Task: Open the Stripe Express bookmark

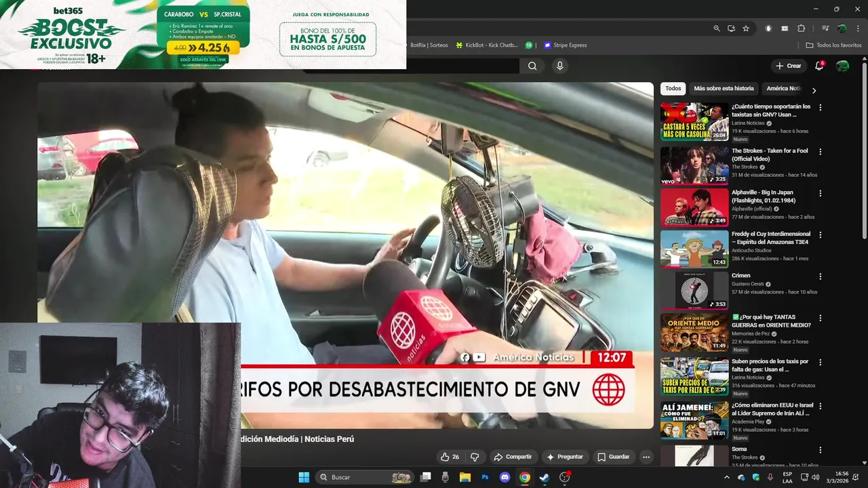Action: 565,45
